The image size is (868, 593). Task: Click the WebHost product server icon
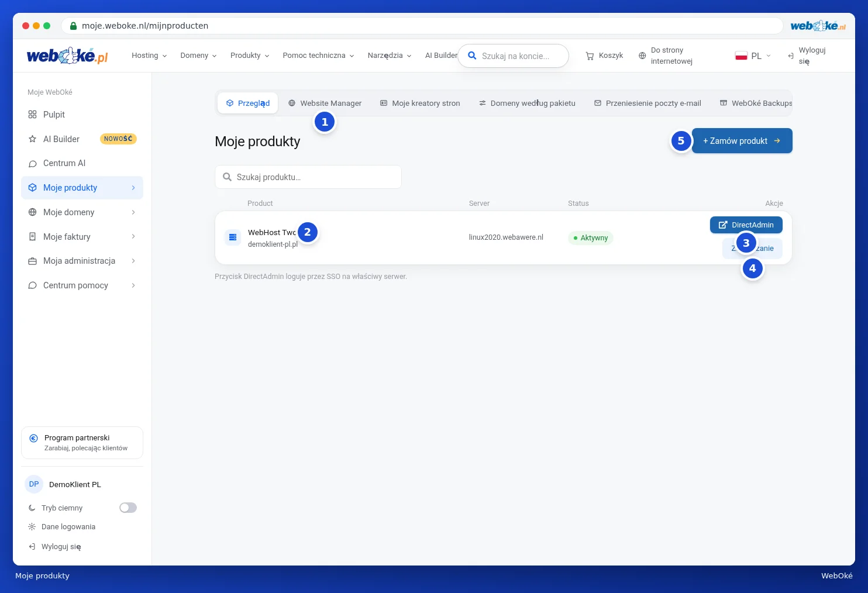[x=233, y=237]
